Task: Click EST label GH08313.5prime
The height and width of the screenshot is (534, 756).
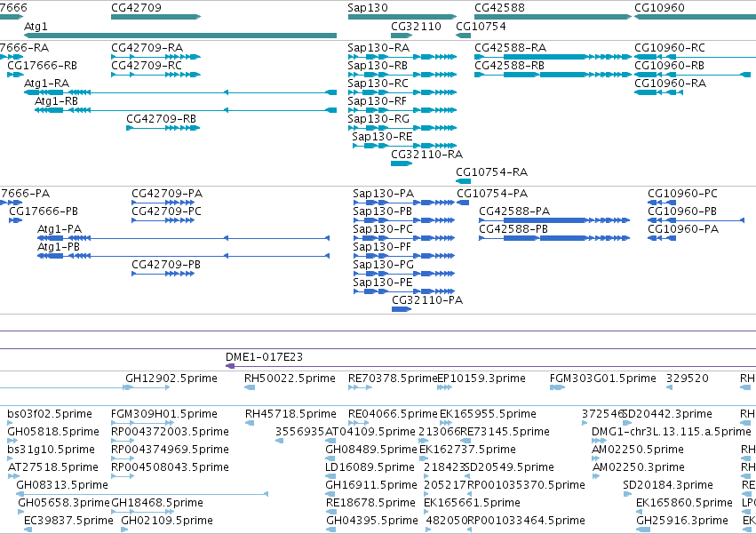Action: click(62, 485)
